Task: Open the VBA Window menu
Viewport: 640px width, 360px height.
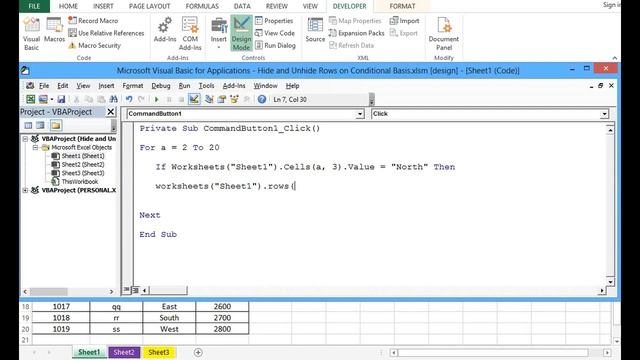Action: (265, 86)
